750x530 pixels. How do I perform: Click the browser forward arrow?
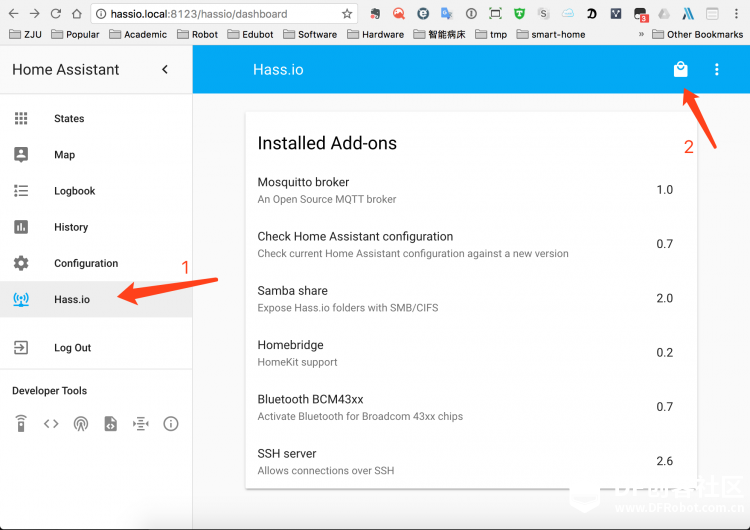(34, 13)
